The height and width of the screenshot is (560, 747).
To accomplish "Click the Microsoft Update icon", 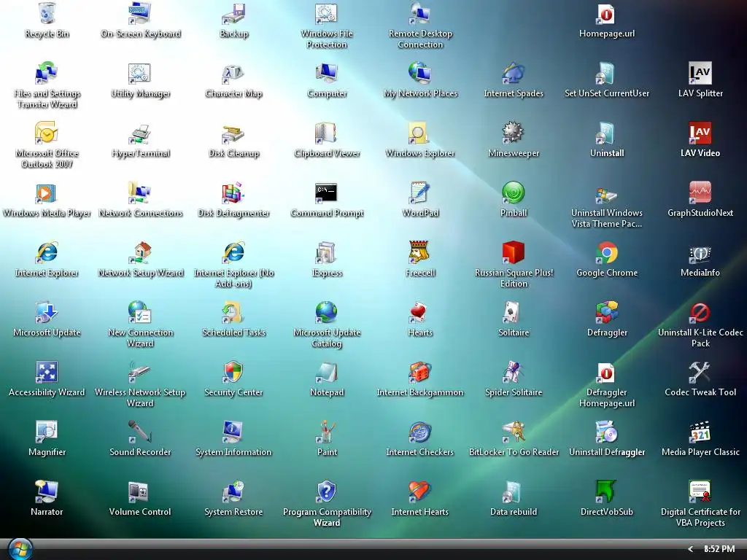I will coord(47,312).
